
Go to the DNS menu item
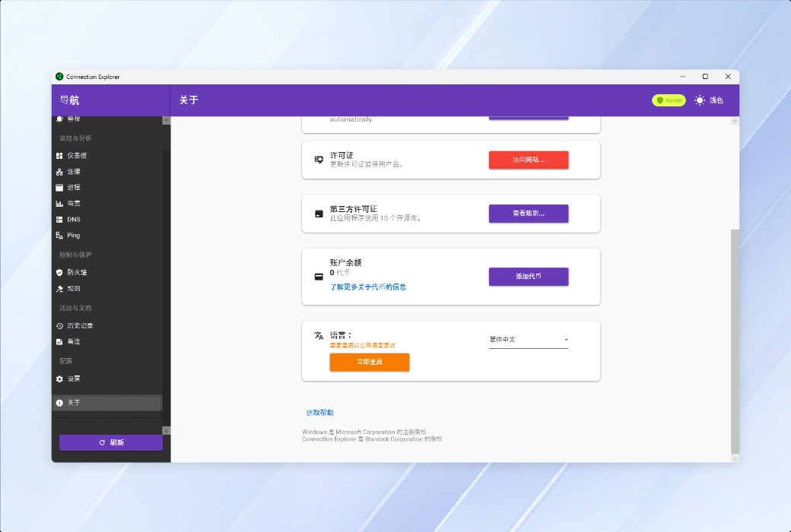[107, 220]
